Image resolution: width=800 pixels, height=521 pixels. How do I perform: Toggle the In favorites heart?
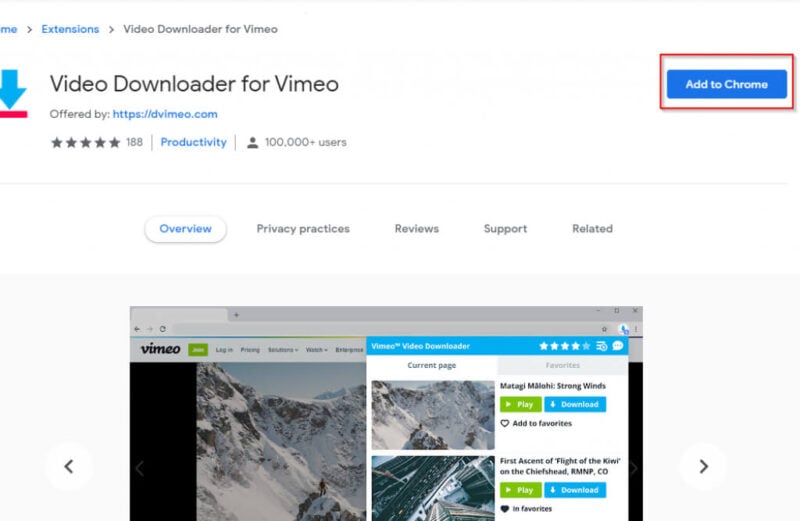pyautogui.click(x=505, y=509)
